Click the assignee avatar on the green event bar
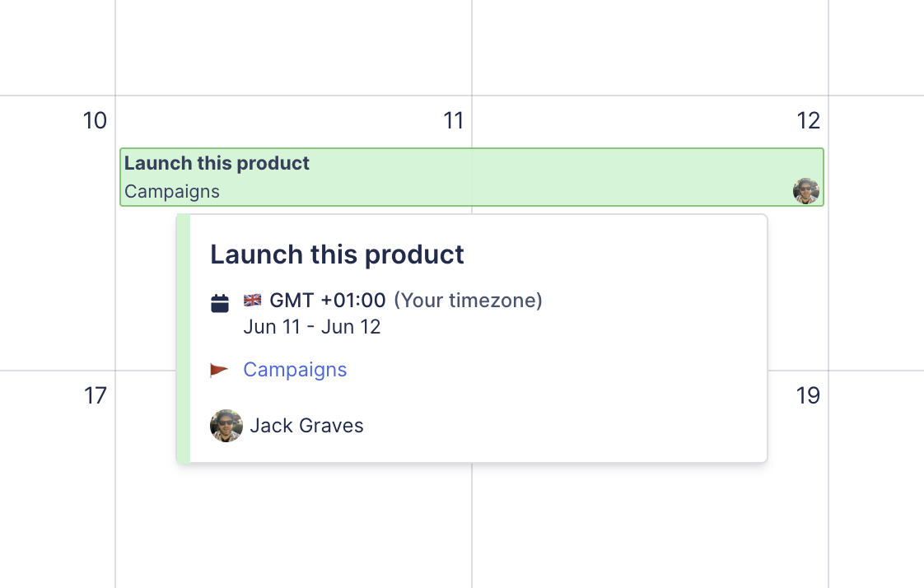Image resolution: width=924 pixels, height=588 pixels. [x=805, y=191]
